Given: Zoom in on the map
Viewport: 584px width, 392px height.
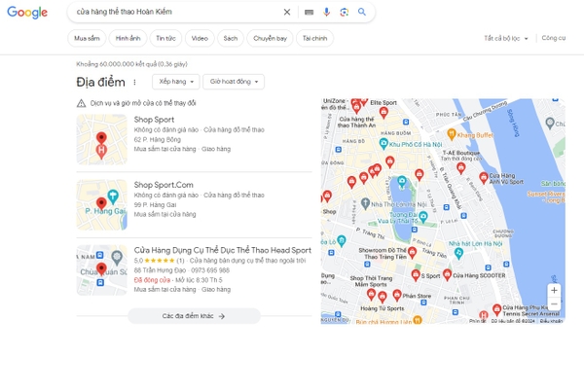Looking at the screenshot, I should click(x=554, y=291).
